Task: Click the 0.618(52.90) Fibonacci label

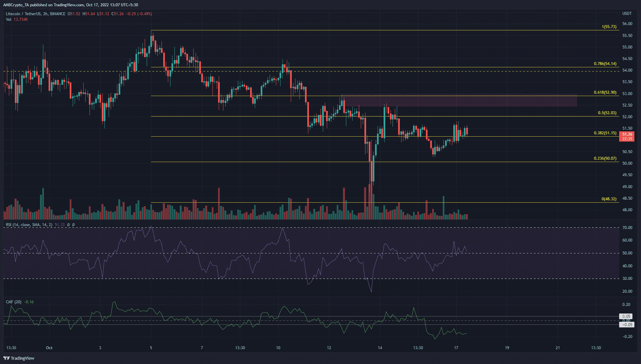Action: point(605,92)
